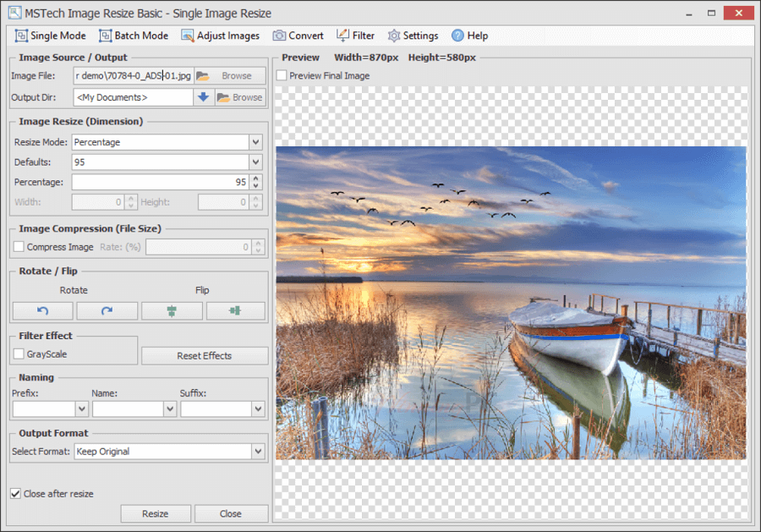This screenshot has width=761, height=532.
Task: Browse for an output directory
Action: [239, 96]
